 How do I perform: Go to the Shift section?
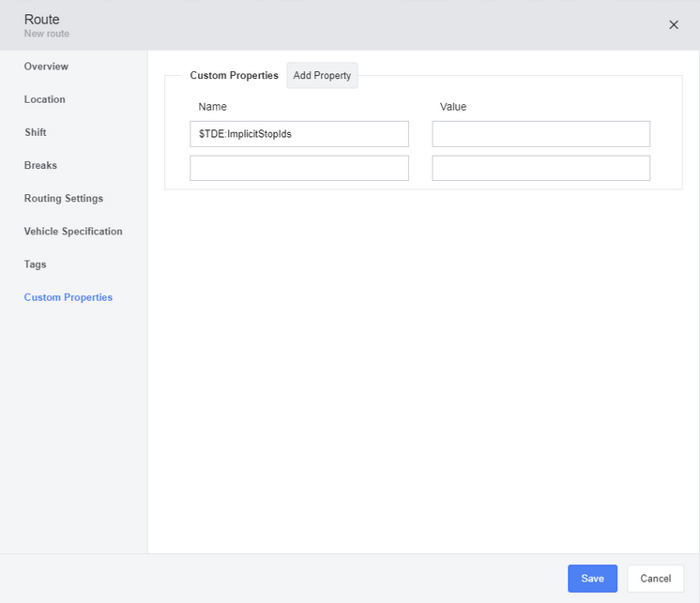click(x=36, y=132)
